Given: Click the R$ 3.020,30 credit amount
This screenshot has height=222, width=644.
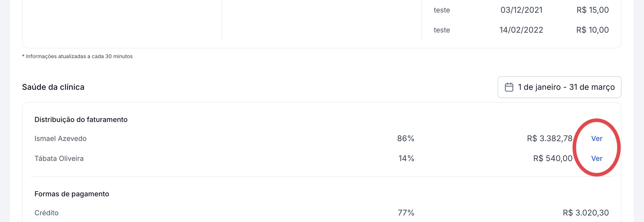Looking at the screenshot, I should point(586,213).
